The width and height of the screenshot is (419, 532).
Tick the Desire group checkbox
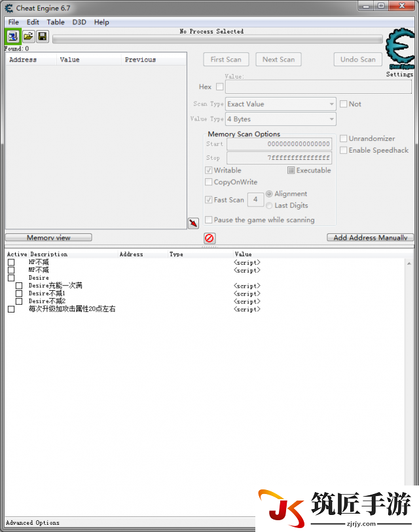[11, 278]
